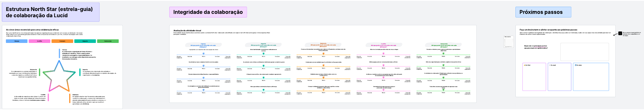This screenshot has width=644, height=110.
Task: Click the Do next container box
Action: click(x=559, y=78)
